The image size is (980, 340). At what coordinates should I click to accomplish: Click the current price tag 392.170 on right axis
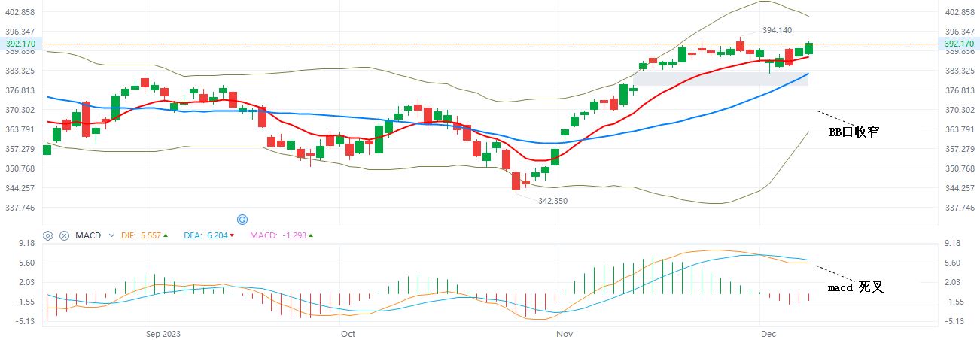pos(959,44)
